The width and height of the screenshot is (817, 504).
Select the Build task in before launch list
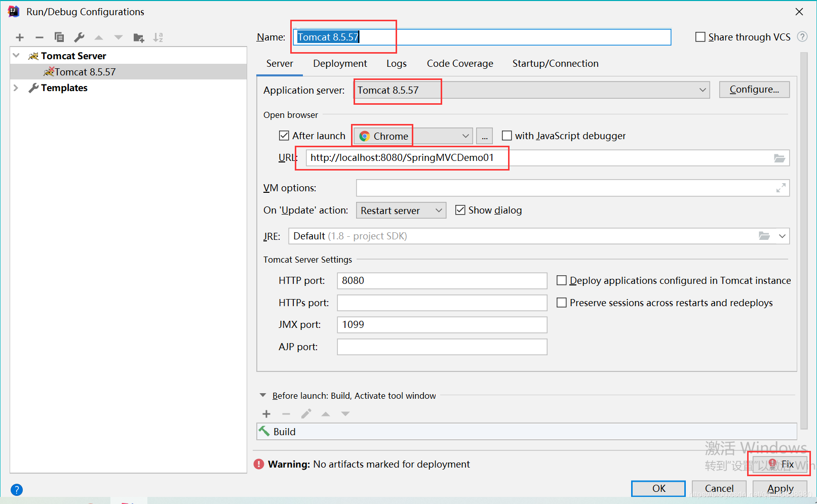tap(527, 432)
